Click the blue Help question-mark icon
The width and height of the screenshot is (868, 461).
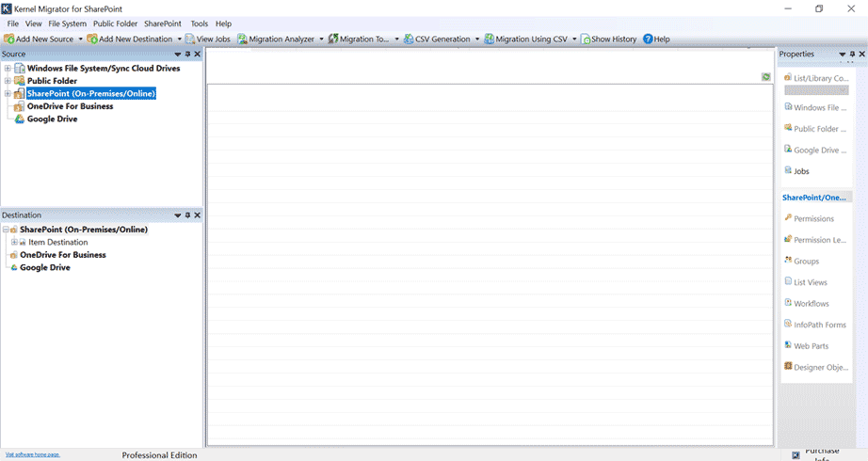click(648, 40)
